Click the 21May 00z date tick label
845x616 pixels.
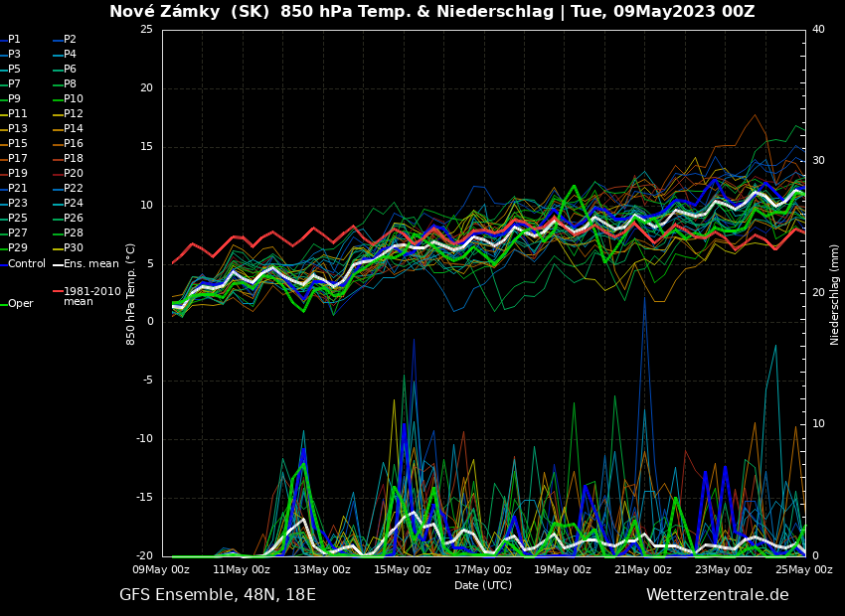click(642, 570)
